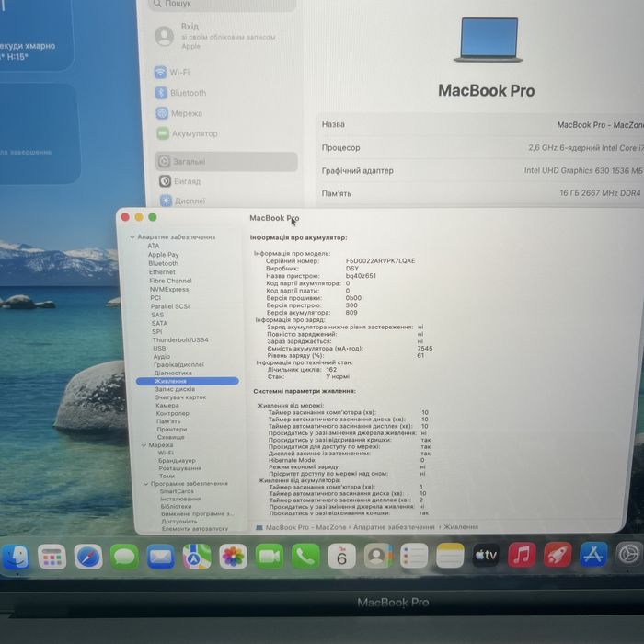This screenshot has width=644, height=644.
Task: Open System Settings gear in Dock
Action: pos(628,554)
